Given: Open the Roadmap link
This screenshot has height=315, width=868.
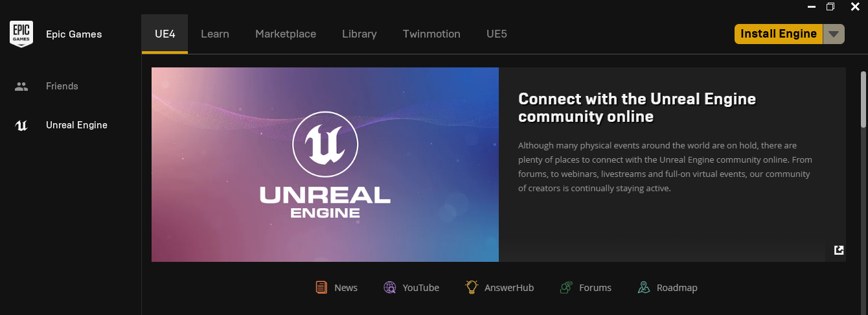Looking at the screenshot, I should pyautogui.click(x=667, y=287).
